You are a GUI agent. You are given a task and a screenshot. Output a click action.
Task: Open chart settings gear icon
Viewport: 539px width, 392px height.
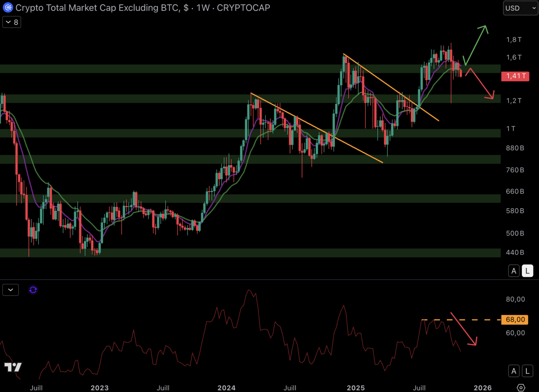click(x=521, y=388)
